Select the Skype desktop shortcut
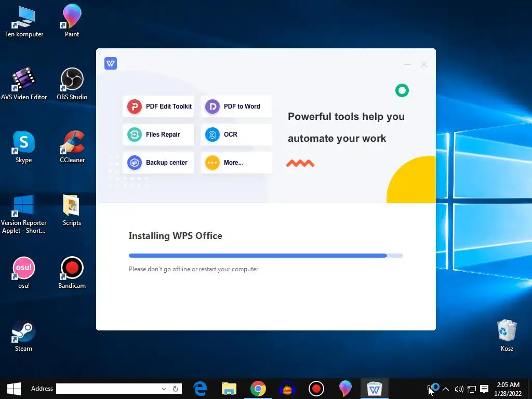Image resolution: width=532 pixels, height=399 pixels. pyautogui.click(x=24, y=147)
